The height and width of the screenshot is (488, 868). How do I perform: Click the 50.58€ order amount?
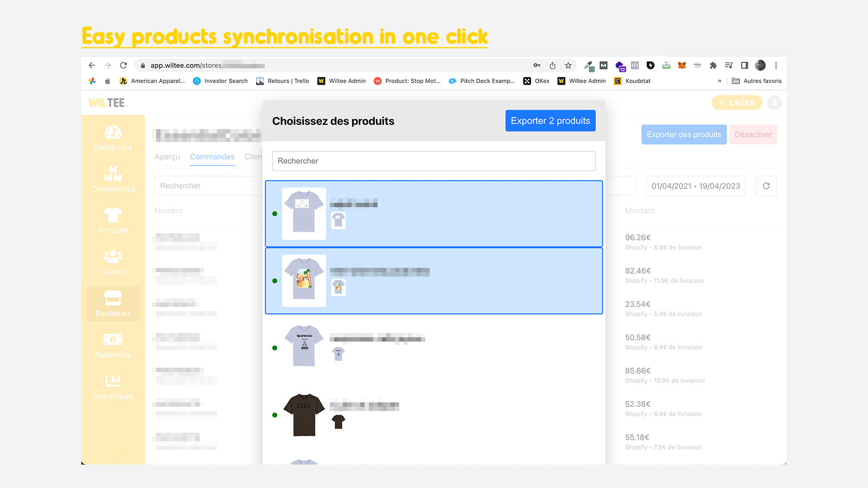(638, 337)
